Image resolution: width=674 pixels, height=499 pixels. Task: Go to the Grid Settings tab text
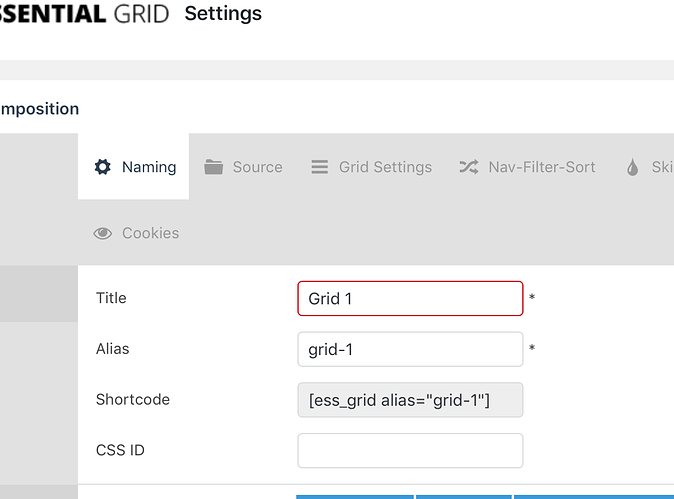click(385, 167)
